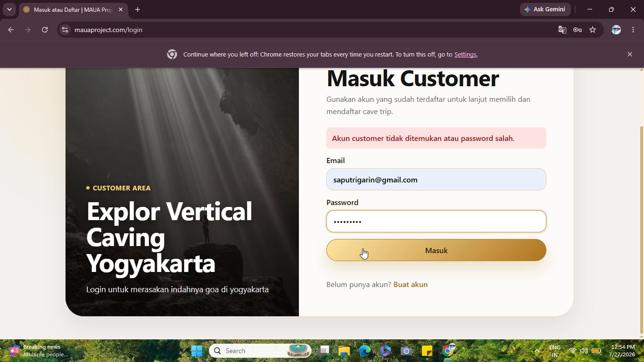Screen dimensions: 644x362
Task: Click the Explor Vertical Caving Yogyakarta headline
Action: pyautogui.click(x=169, y=237)
